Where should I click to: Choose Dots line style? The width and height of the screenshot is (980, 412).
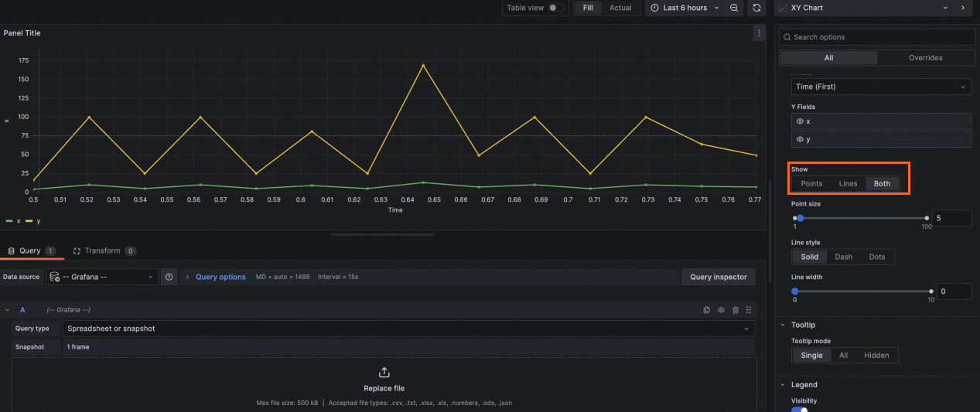click(x=876, y=257)
